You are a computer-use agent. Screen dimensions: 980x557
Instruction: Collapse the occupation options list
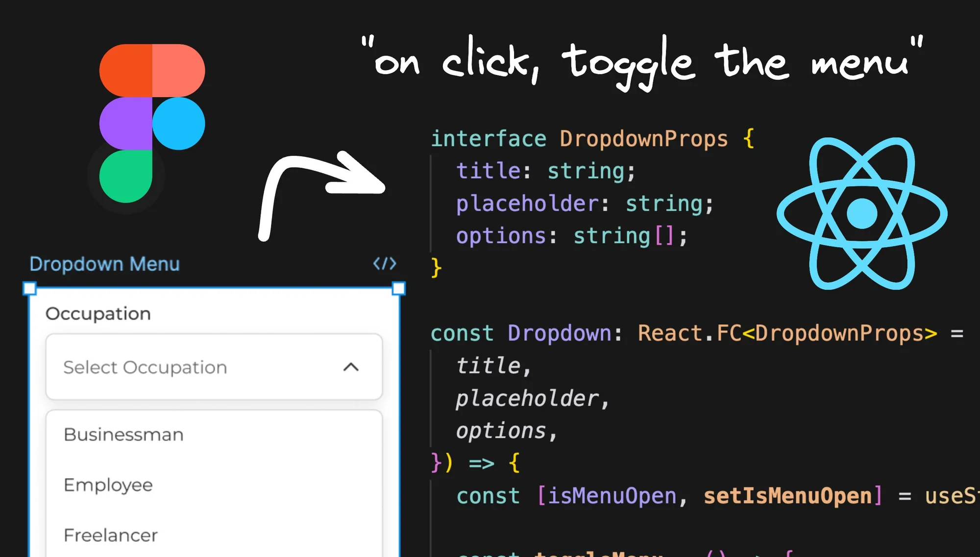[x=351, y=367]
